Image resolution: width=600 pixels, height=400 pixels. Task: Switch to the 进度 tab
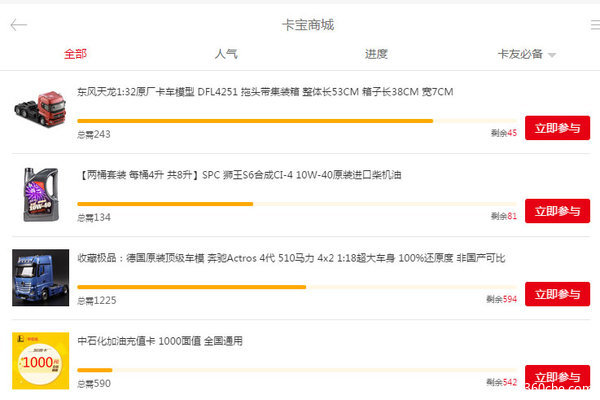pos(376,54)
